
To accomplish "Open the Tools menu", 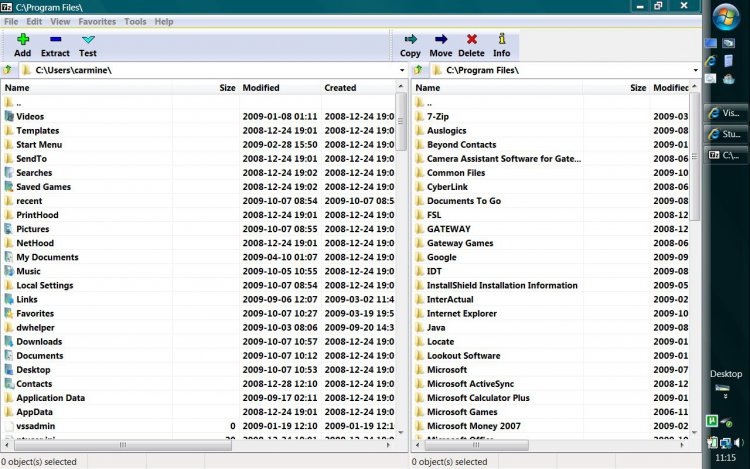I will (135, 22).
